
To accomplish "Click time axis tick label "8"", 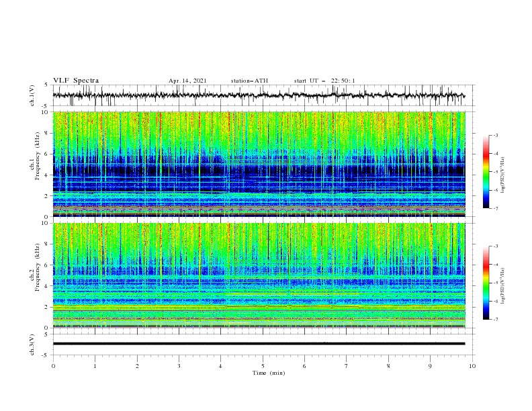I will [x=388, y=366].
